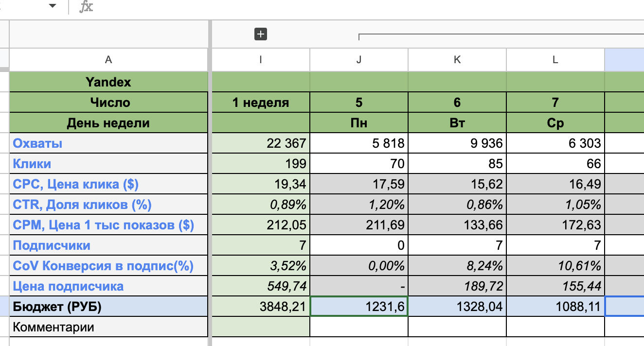Click the День недели label cell
644x346 pixels.
point(108,123)
